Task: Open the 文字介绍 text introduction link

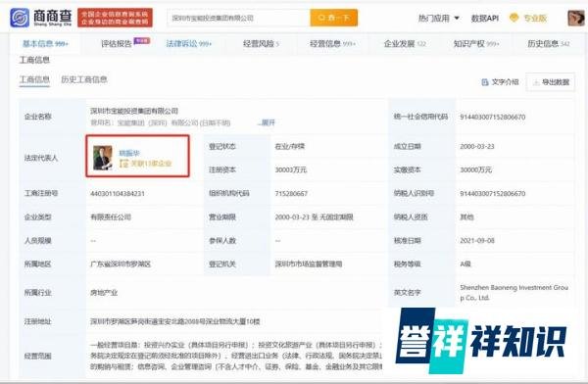Action: [x=505, y=82]
